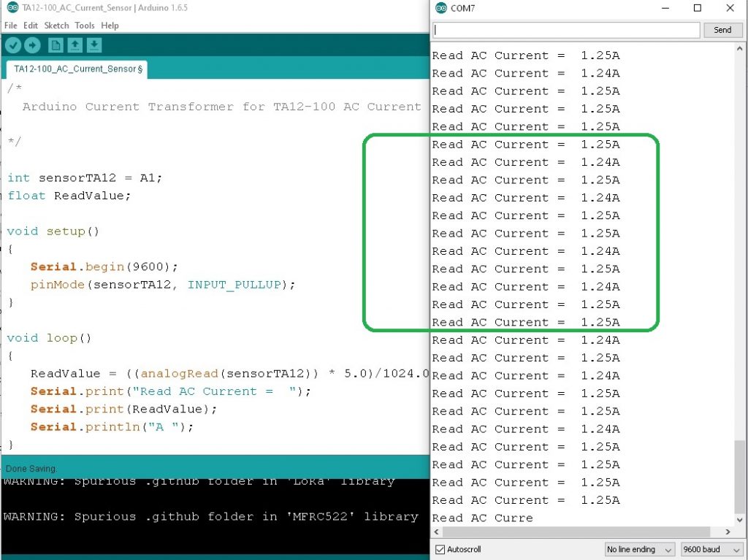Click the 'int sensorTA12 = A1;' code line
Screen dimensions: 748x560
pyautogui.click(x=85, y=178)
